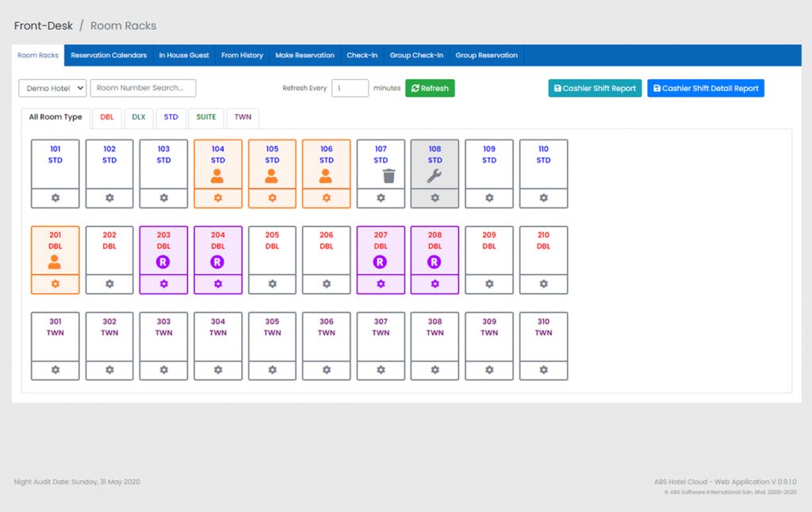This screenshot has width=812, height=512.
Task: Click the reserved R icon in room 203
Action: (x=163, y=262)
